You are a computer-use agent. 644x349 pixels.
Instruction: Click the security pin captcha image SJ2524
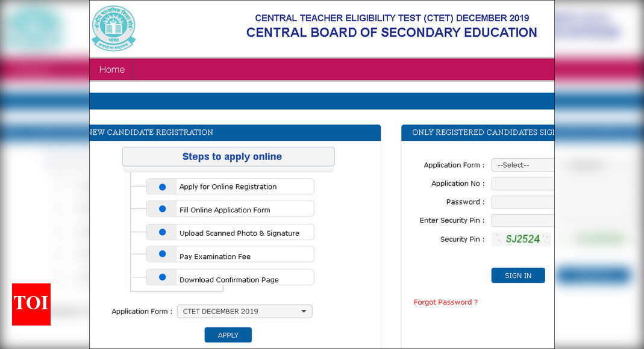tap(521, 239)
